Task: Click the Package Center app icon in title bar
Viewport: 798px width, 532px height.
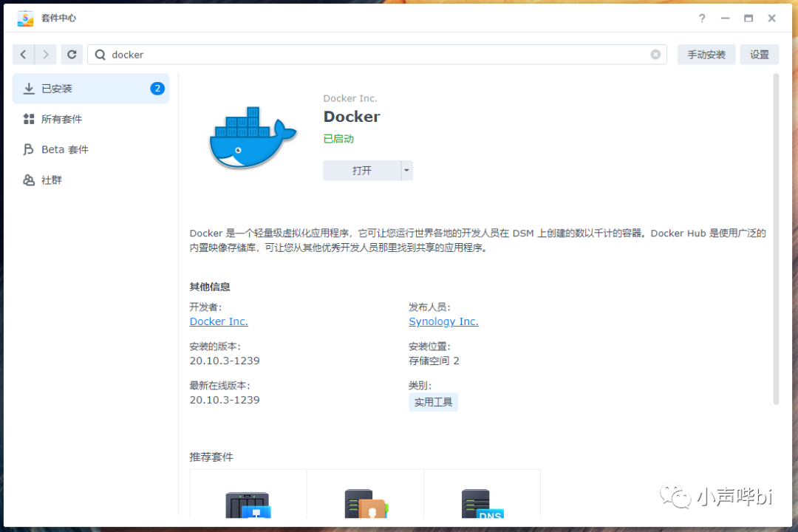Action: [25, 18]
